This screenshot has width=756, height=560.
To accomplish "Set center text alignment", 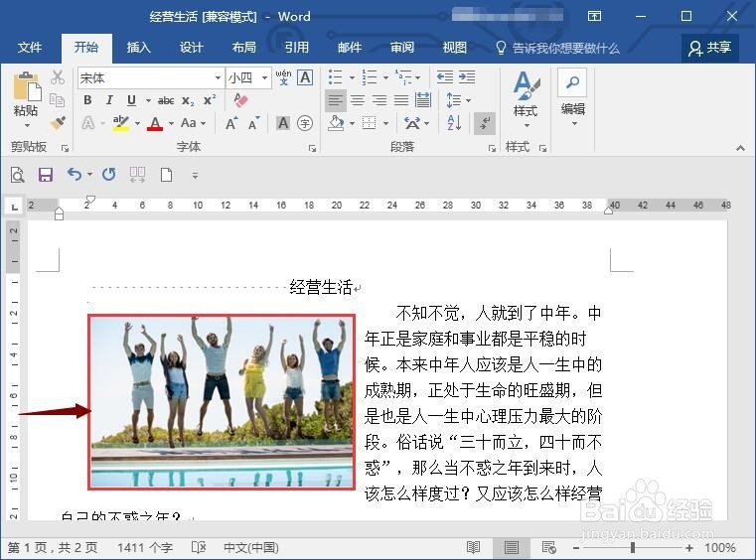I will (358, 100).
